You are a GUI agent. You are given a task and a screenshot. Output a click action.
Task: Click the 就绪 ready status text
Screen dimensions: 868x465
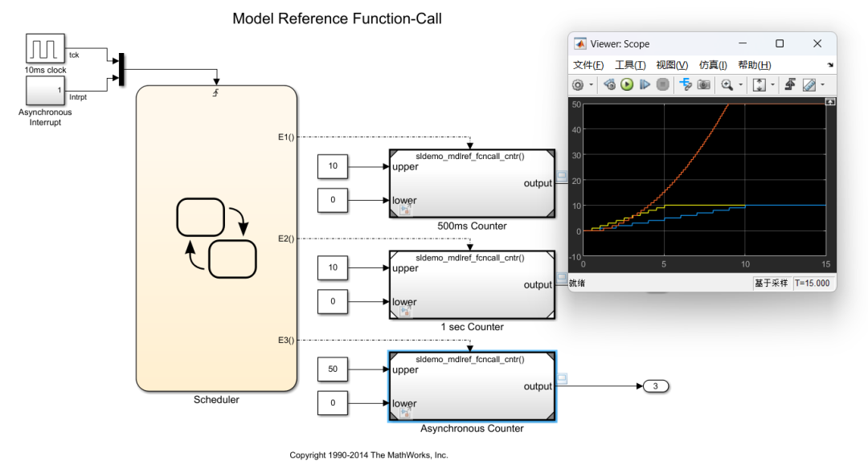(x=577, y=283)
